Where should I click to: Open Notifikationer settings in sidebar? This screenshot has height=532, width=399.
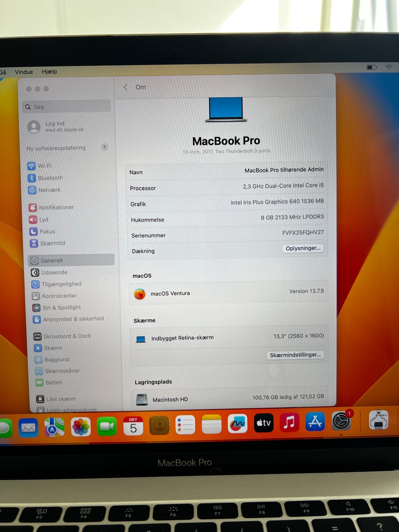[51, 207]
